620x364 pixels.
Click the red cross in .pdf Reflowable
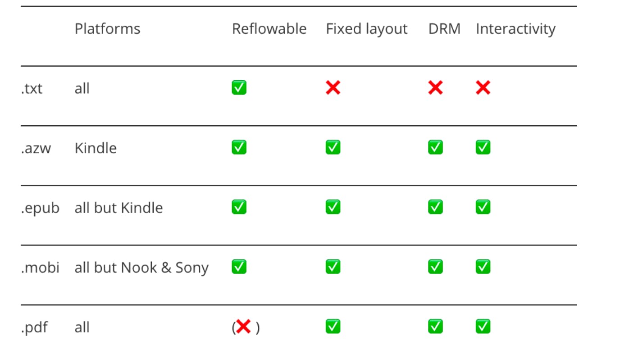pos(243,327)
